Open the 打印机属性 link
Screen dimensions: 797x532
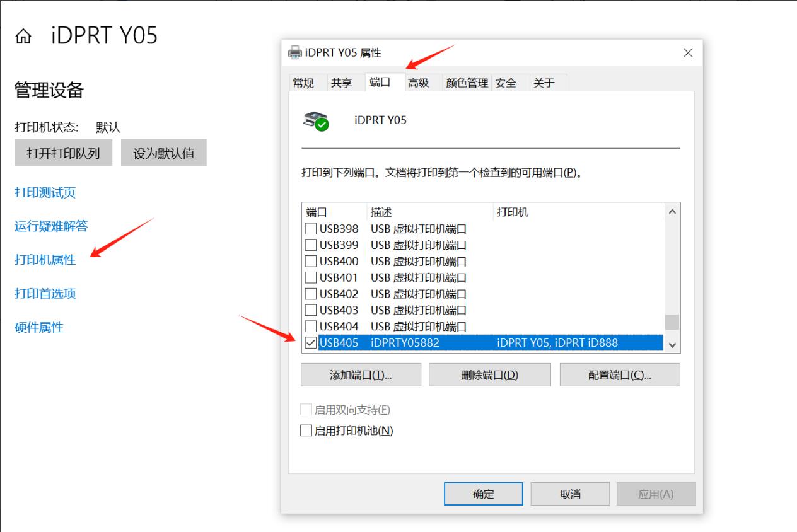tap(45, 260)
